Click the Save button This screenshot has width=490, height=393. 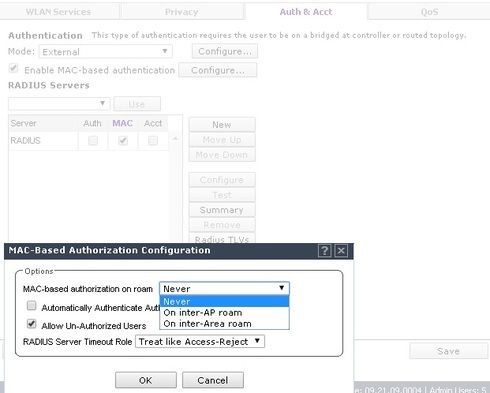(448, 351)
